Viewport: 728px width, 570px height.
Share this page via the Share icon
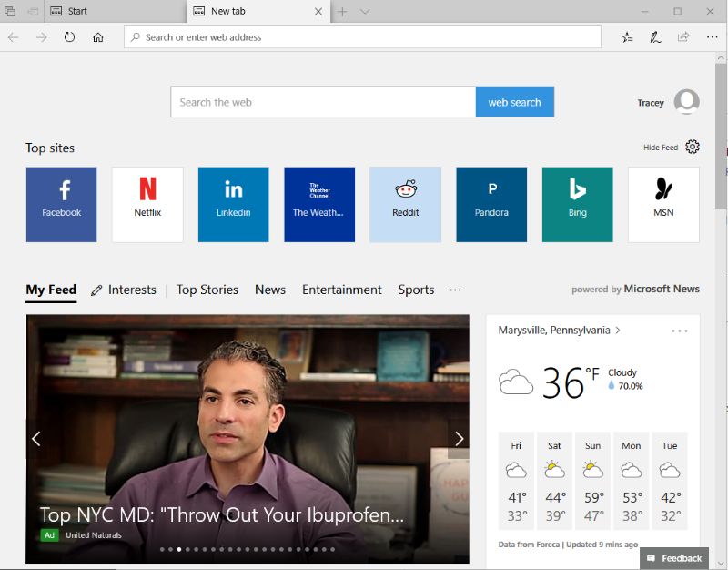(682, 37)
